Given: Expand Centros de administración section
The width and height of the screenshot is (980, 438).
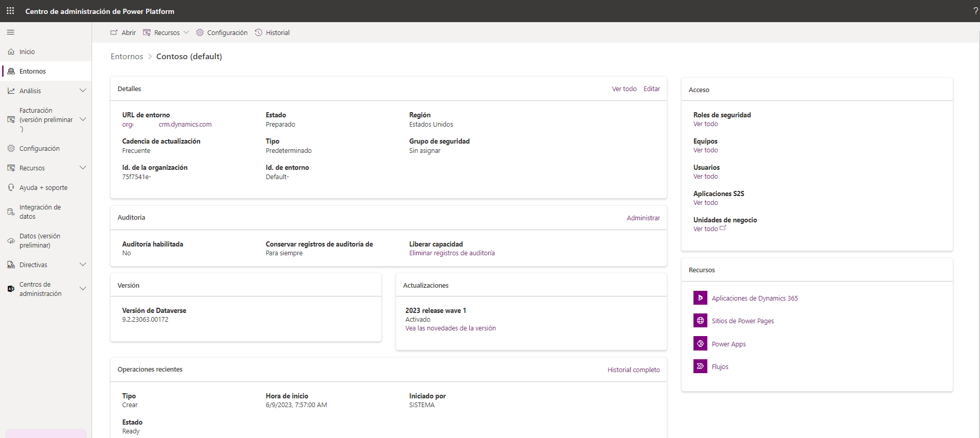Looking at the screenshot, I should [83, 289].
